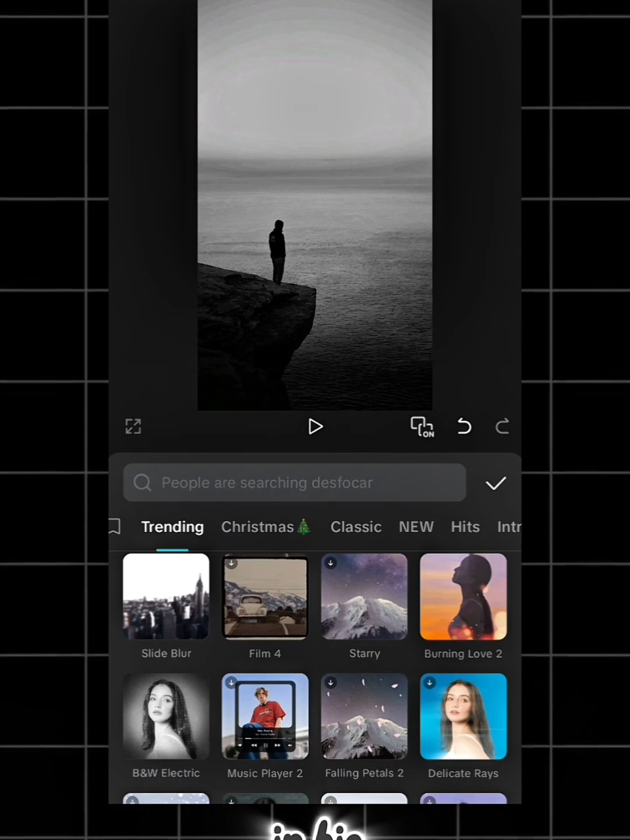Download icon on Starry thumbnail
Image resolution: width=630 pixels, height=840 pixels.
(331, 563)
